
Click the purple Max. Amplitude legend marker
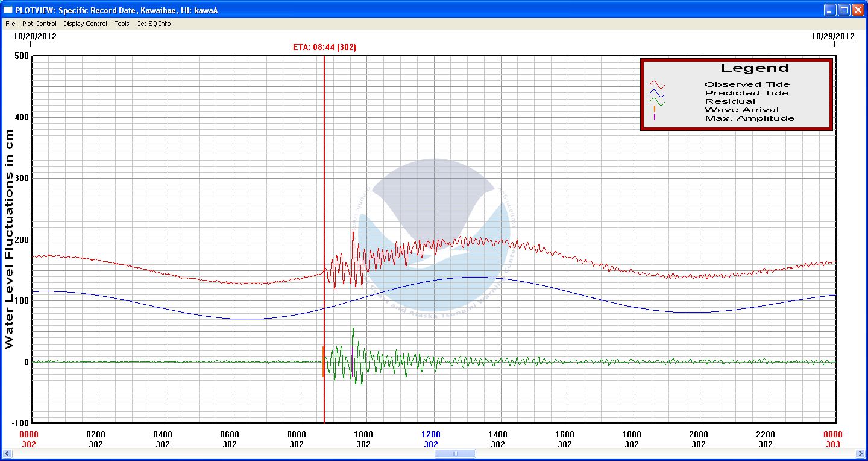coord(655,118)
